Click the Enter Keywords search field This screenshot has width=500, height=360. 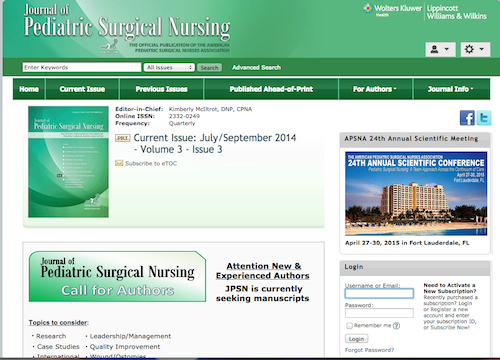(x=82, y=67)
